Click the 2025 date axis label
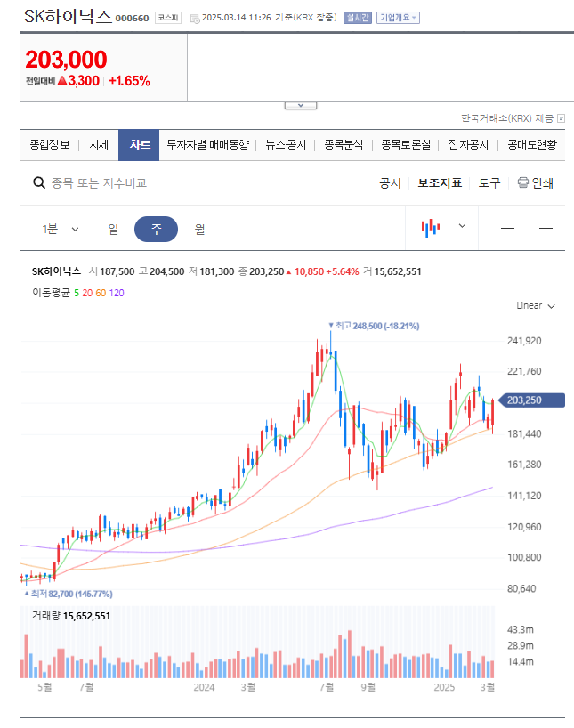 click(x=444, y=687)
